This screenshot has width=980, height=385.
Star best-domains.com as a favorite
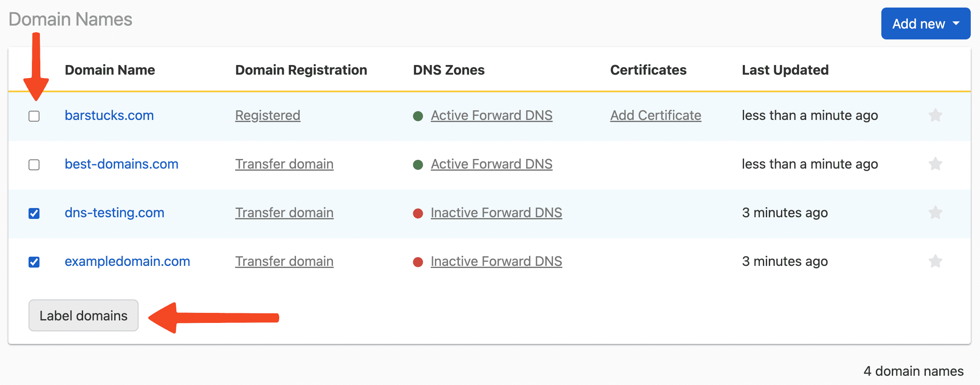(935, 164)
